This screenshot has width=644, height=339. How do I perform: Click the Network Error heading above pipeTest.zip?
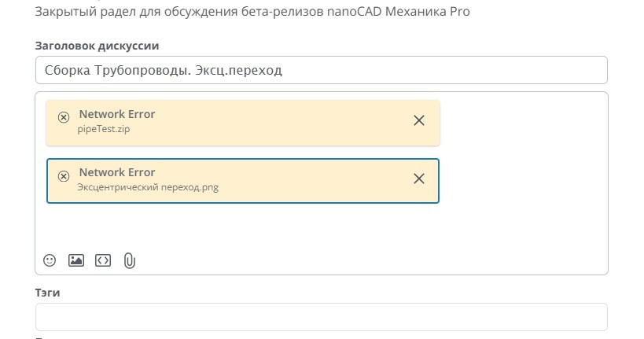(117, 114)
